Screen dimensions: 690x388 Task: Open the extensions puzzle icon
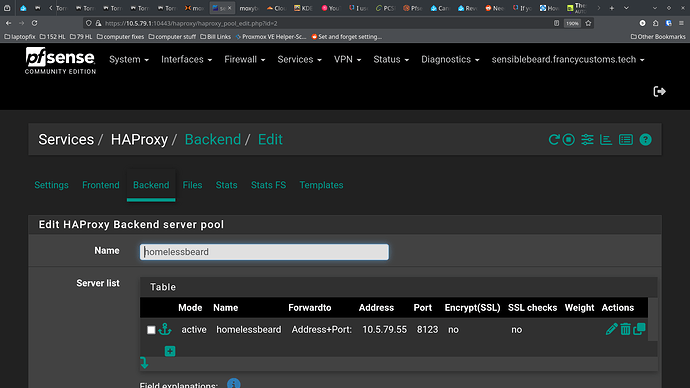click(x=656, y=23)
